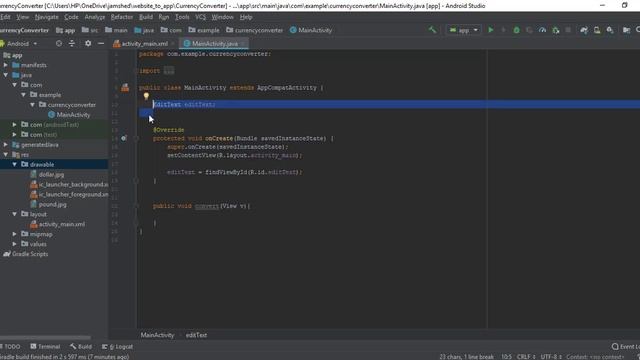Open the SDK Manager icon
The width and height of the screenshot is (640, 360).
pyautogui.click(x=610, y=30)
